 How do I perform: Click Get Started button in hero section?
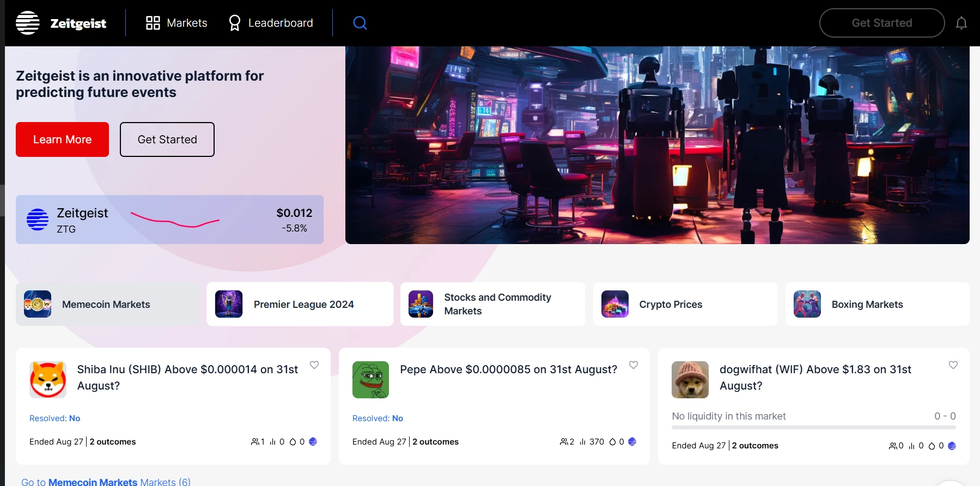point(167,139)
